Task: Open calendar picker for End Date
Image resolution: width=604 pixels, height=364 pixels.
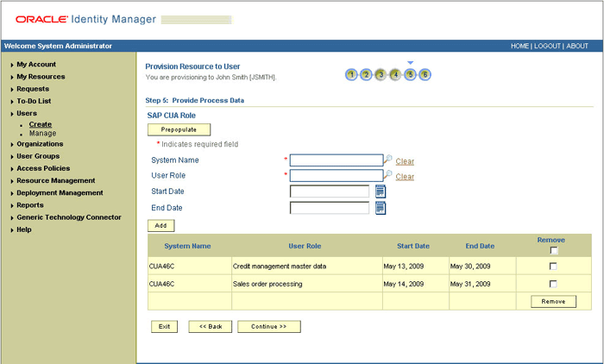Action: point(381,208)
